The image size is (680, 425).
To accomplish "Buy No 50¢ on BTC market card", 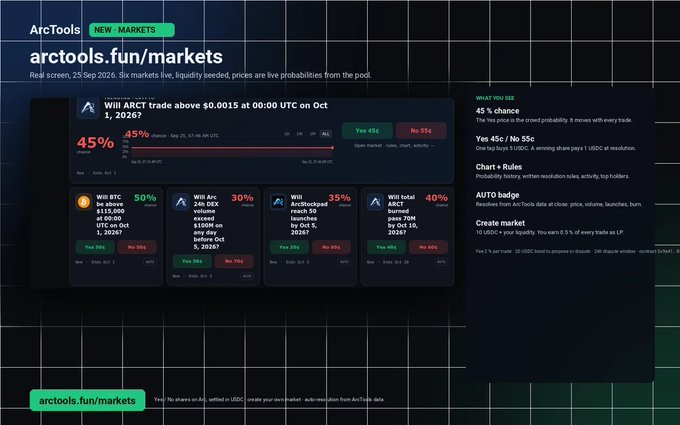I will click(137, 247).
